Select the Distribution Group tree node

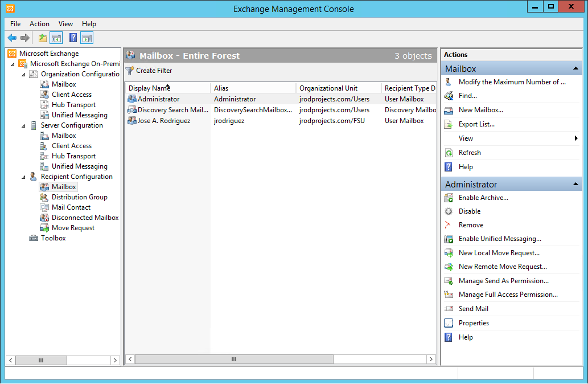tap(80, 197)
